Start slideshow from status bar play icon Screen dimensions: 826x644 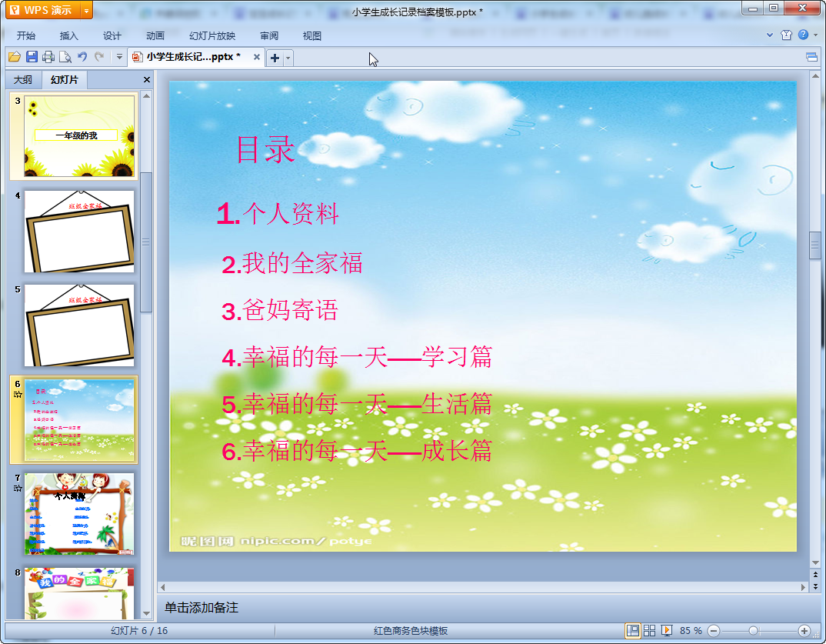click(x=666, y=630)
